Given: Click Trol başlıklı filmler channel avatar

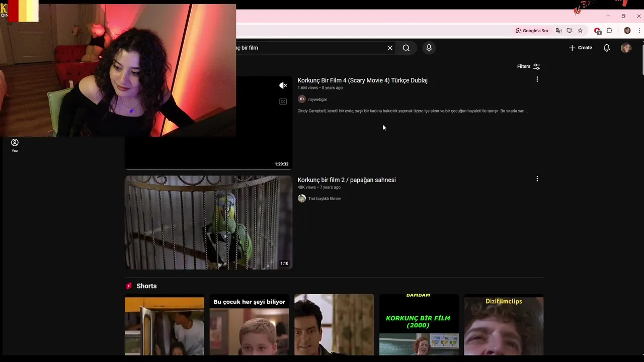Looking at the screenshot, I should coord(302,199).
